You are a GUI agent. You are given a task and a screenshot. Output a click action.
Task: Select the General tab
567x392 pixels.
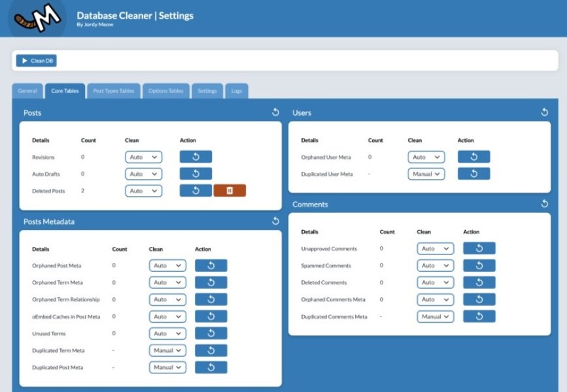click(x=27, y=91)
